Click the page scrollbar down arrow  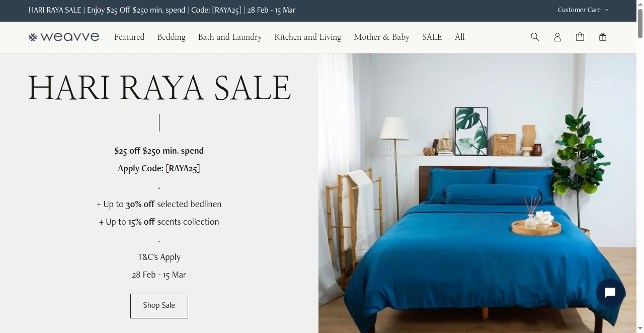click(640, 328)
